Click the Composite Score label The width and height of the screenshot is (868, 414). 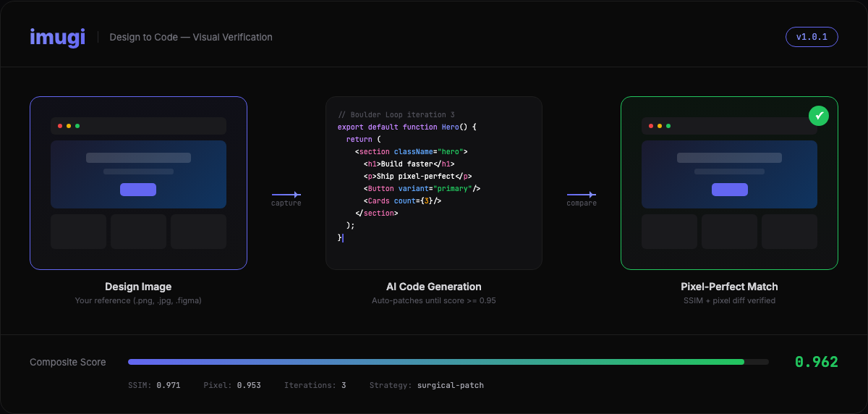click(68, 362)
